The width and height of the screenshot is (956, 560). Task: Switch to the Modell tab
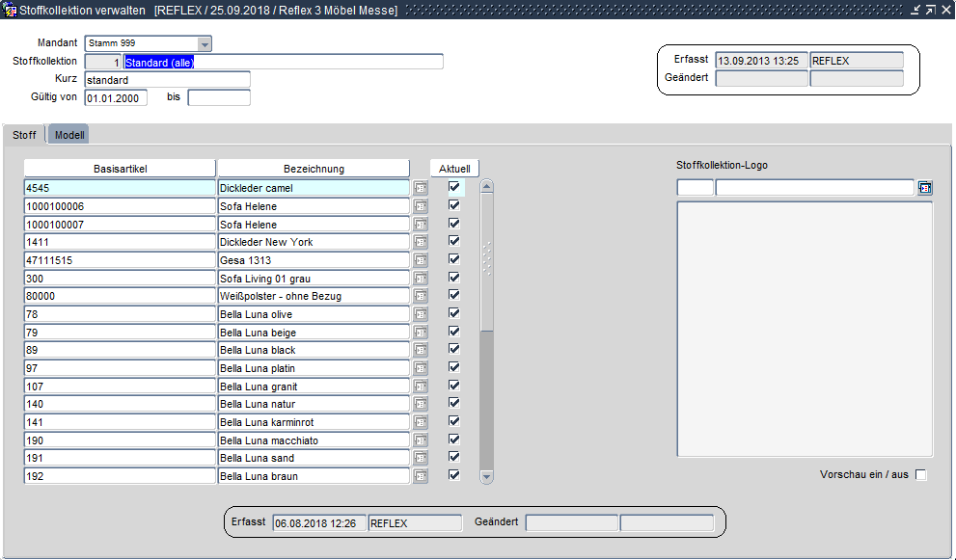(69, 135)
